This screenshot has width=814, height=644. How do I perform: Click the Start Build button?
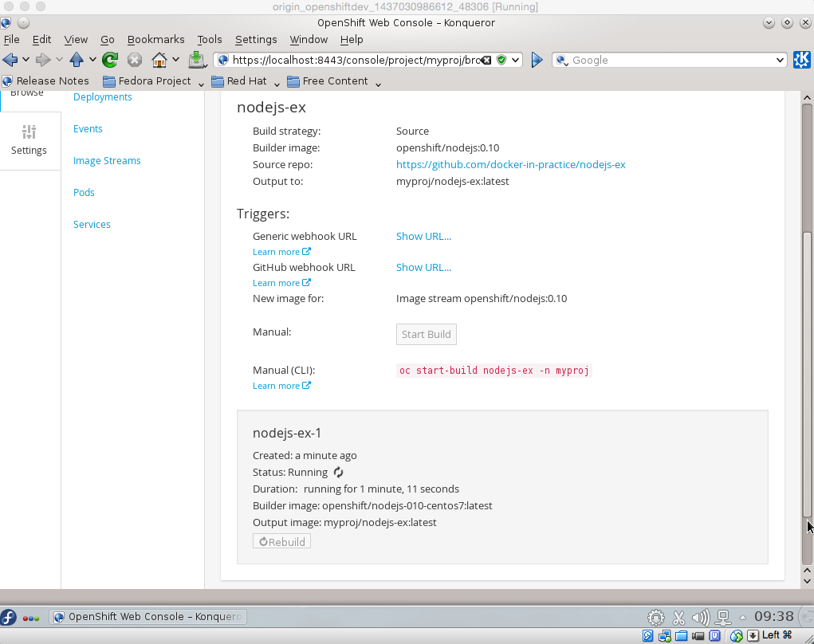(x=427, y=334)
